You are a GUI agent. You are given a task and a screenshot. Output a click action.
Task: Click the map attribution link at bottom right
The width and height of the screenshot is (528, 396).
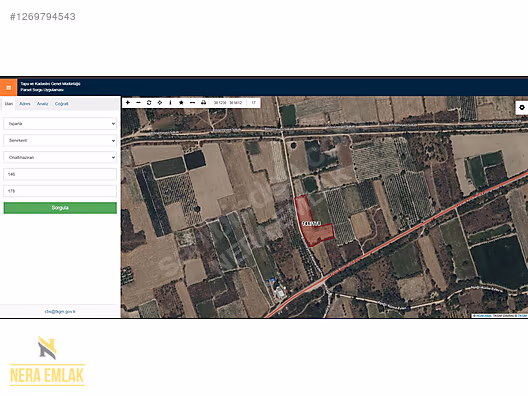pos(500,316)
